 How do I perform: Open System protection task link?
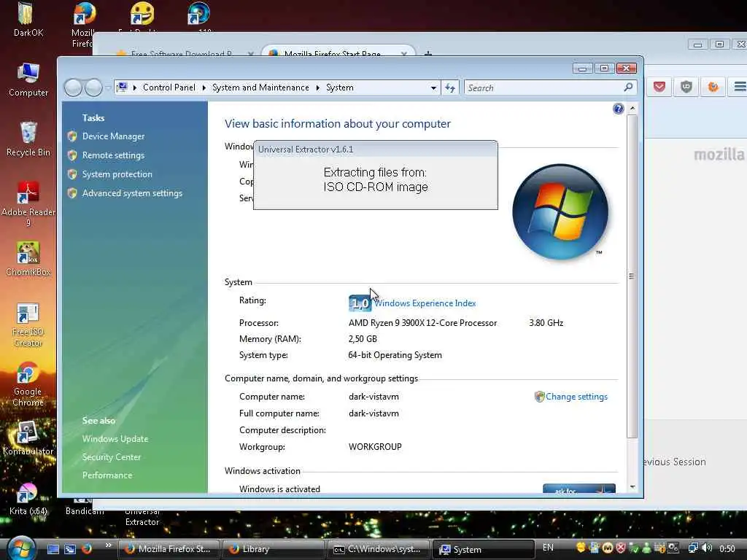tap(117, 174)
